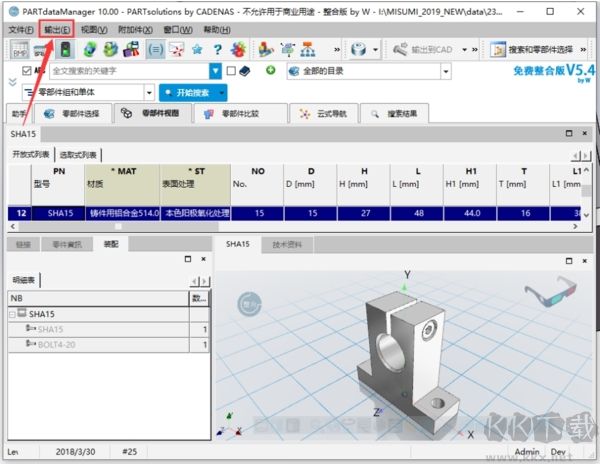
Task: Open the full-text search keyword dropdown
Action: tap(215, 71)
